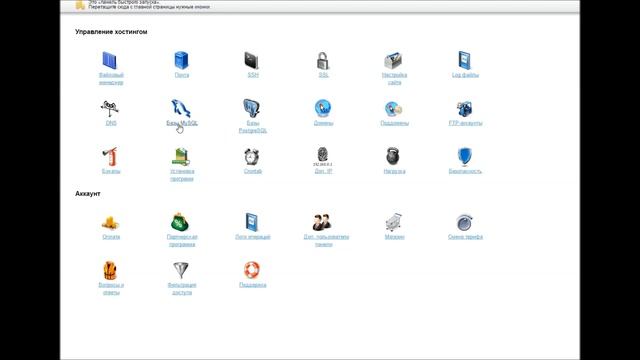Viewport: 640px width, 360px height.
Task: Open the Бэкапы fire extinguisher icon
Action: point(110,157)
